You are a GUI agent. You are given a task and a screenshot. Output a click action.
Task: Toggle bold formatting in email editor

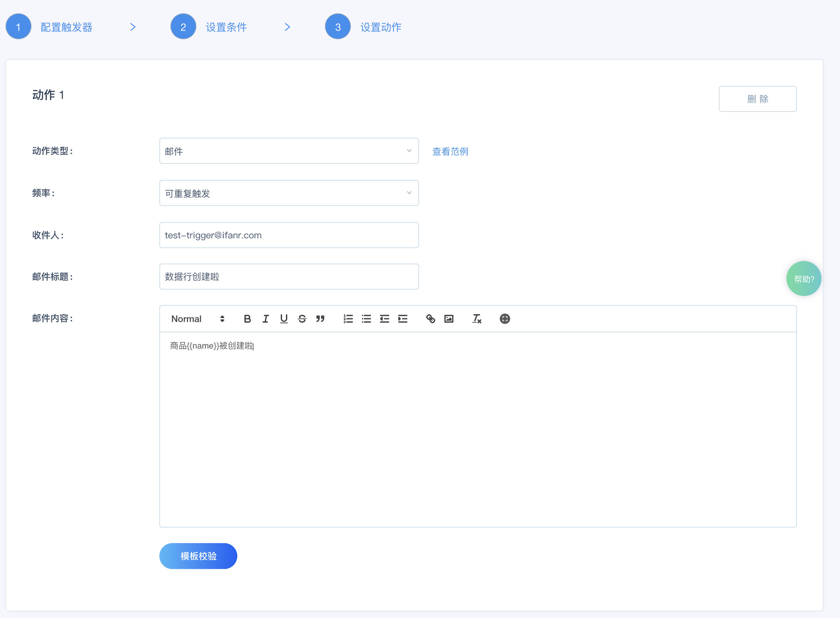click(247, 319)
